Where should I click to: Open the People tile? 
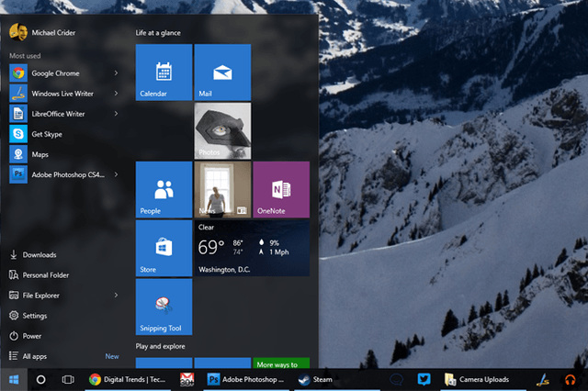pyautogui.click(x=164, y=189)
